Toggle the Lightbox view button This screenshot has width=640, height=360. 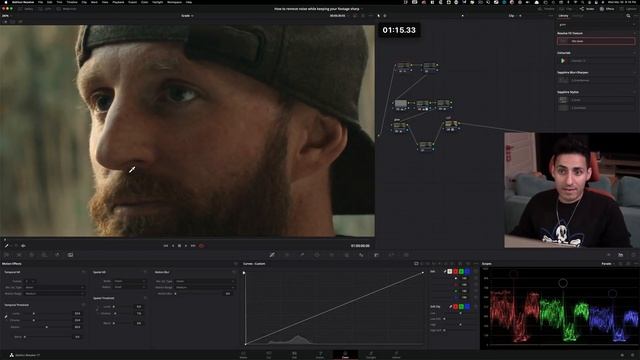tap(628, 9)
